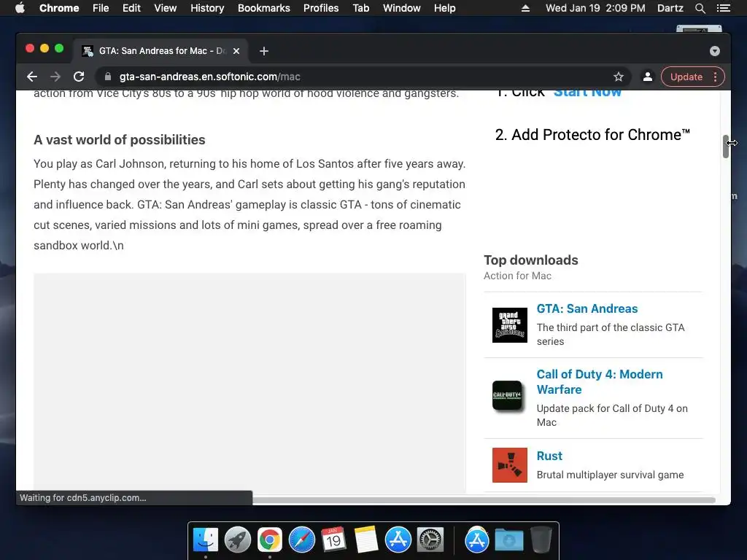The width and height of the screenshot is (747, 560).
Task: Open the tab search dropdown arrow
Action: click(715, 51)
